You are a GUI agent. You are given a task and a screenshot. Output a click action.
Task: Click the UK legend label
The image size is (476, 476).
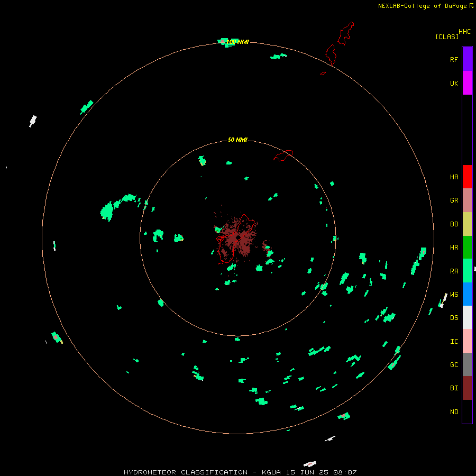tap(454, 83)
